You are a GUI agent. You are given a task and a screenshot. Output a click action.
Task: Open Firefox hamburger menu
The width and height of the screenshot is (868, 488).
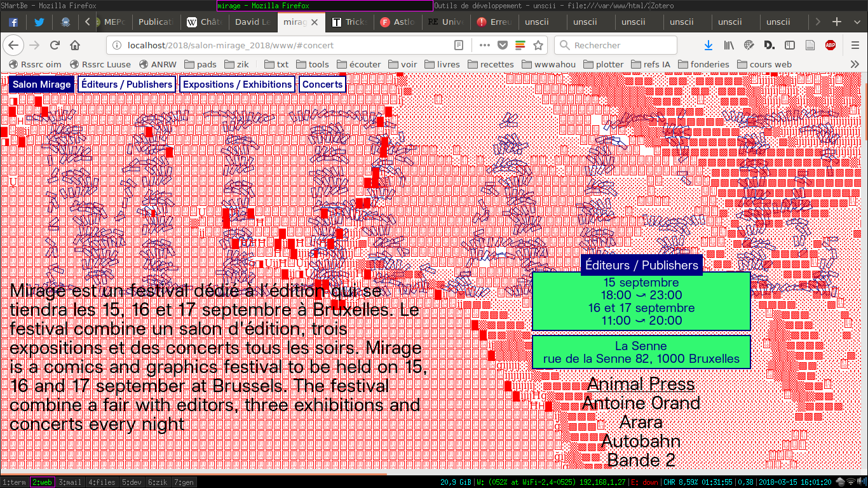855,45
